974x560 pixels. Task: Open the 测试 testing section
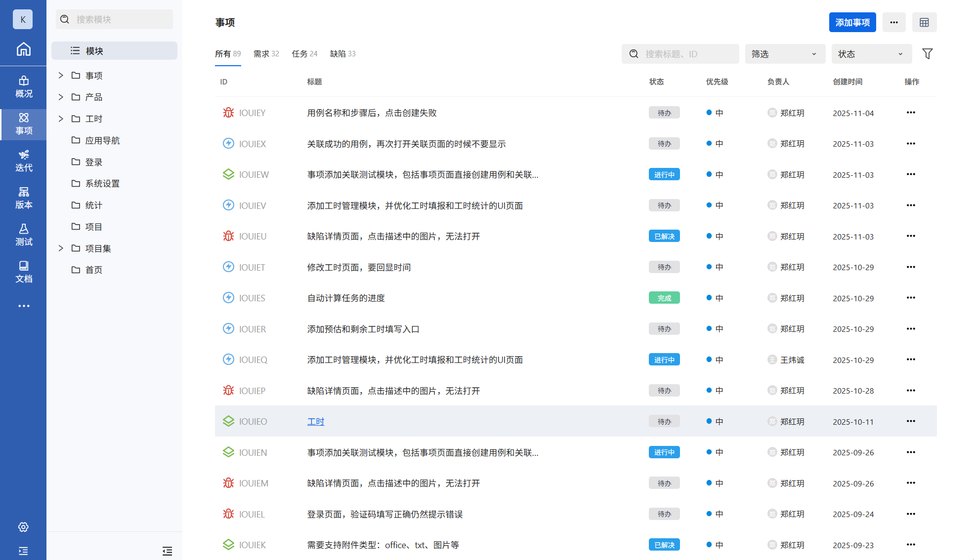click(x=23, y=235)
